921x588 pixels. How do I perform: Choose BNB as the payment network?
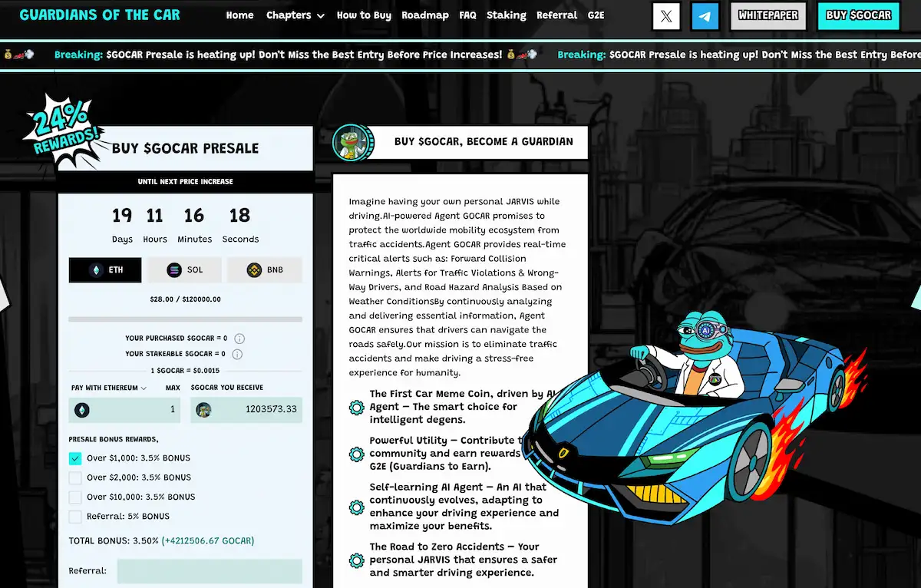point(265,270)
